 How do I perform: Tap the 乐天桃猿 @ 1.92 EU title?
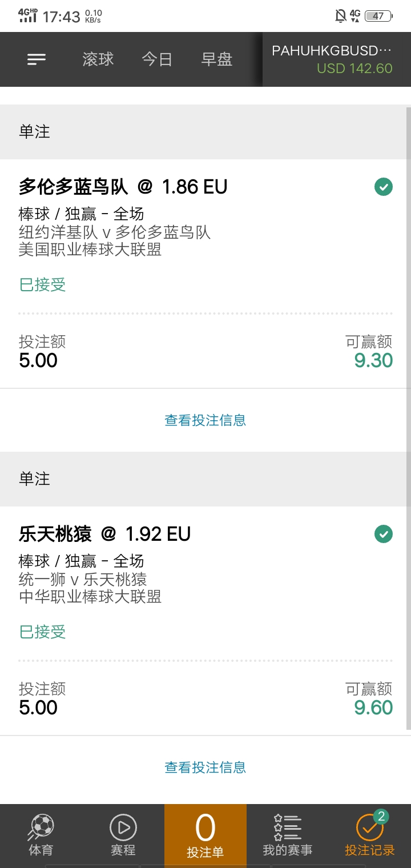pos(105,534)
